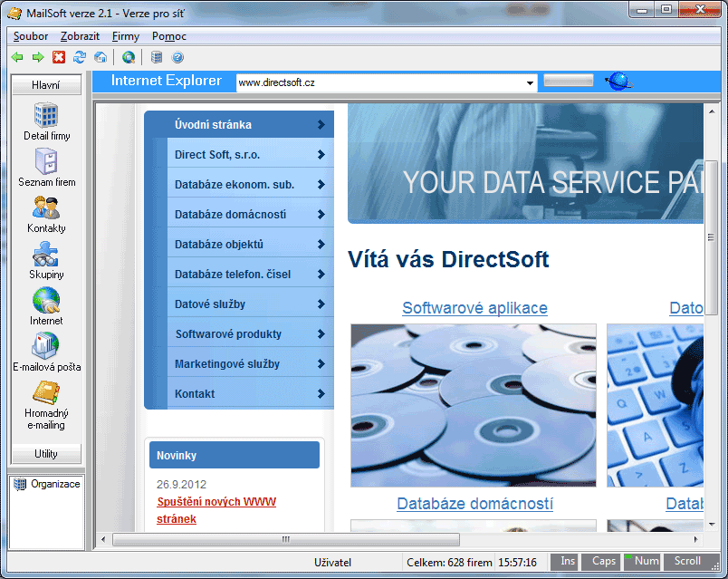Screen dimensions: 728x579
Task: Switch to the Hlavní sidebar group
Action: coord(46,85)
